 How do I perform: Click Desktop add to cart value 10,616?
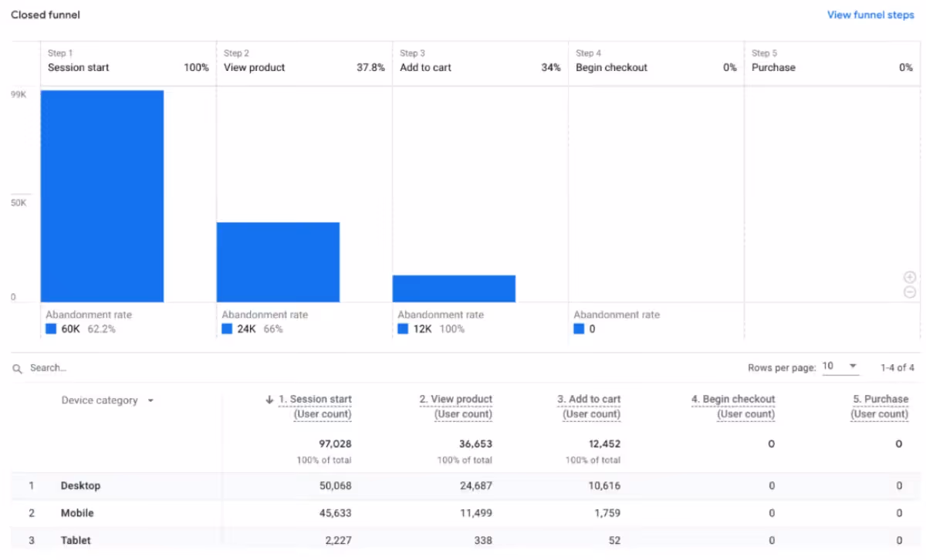click(x=604, y=486)
